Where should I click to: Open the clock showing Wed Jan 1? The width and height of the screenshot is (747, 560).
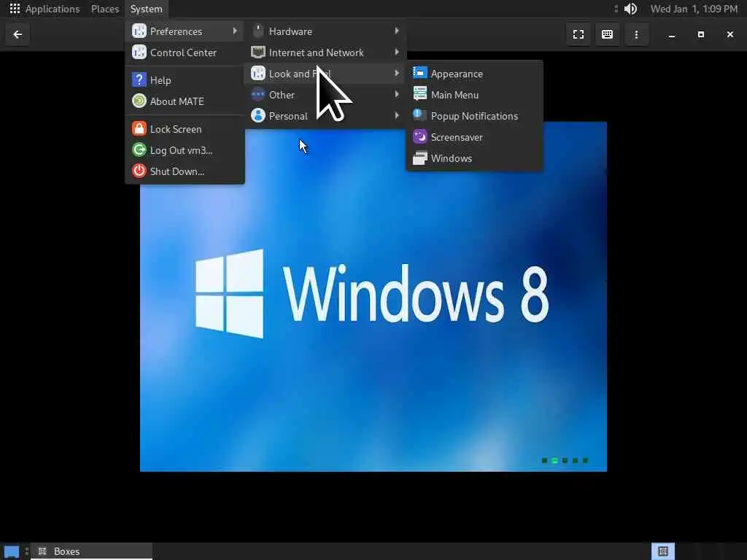tap(694, 9)
